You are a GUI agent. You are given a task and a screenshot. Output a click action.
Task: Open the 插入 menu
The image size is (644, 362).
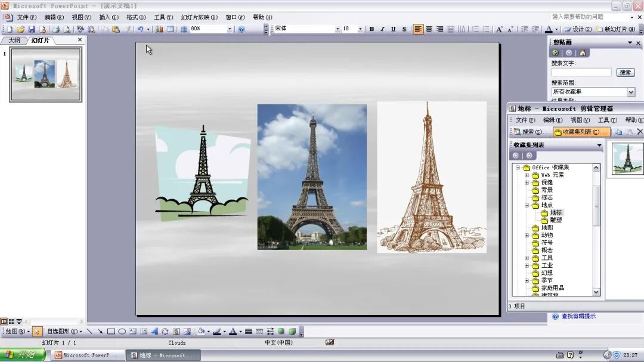point(109,17)
